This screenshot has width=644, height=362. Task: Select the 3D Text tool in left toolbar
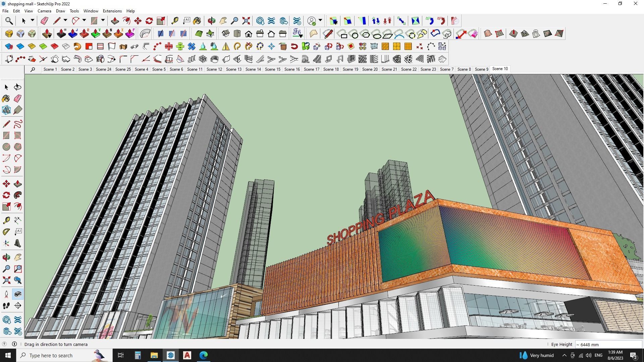click(18, 243)
